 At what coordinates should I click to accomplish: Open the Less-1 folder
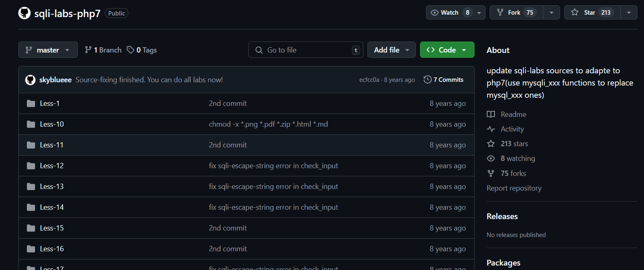point(50,103)
